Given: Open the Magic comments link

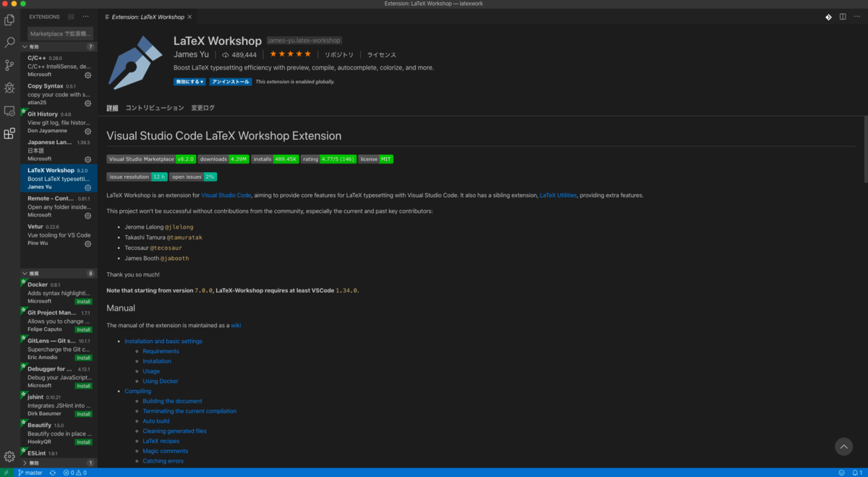Looking at the screenshot, I should [165, 451].
